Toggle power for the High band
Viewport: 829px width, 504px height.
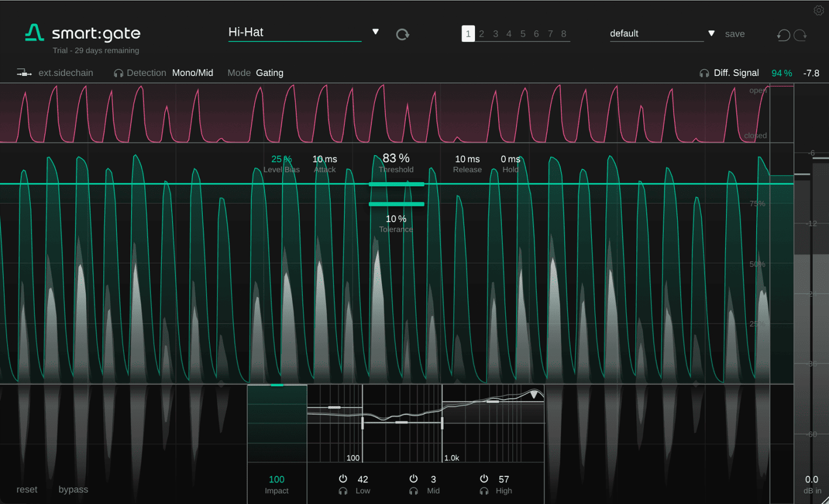[484, 478]
